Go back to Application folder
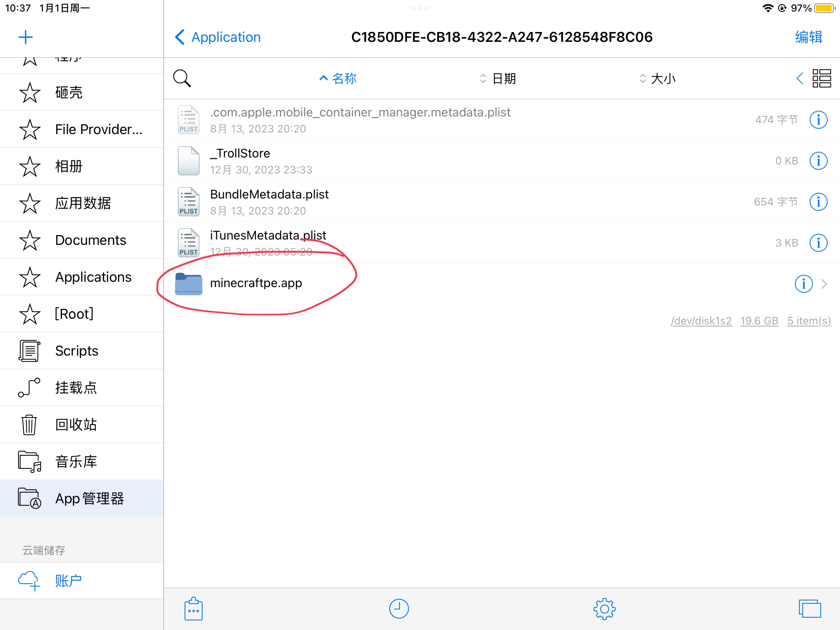 (x=218, y=37)
